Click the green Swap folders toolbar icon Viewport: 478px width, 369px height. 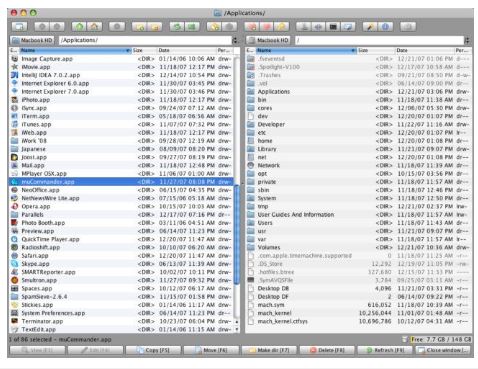point(177,27)
